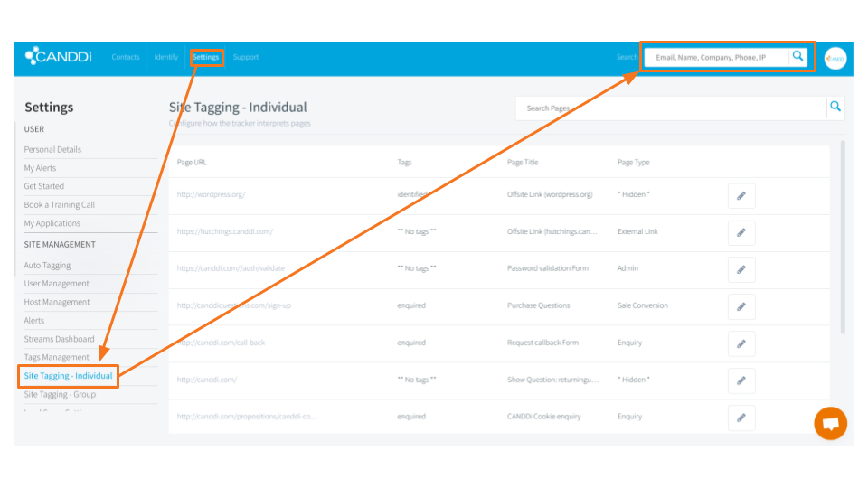868x488 pixels.
Task: Edit the Request callback Form row
Action: pos(741,343)
